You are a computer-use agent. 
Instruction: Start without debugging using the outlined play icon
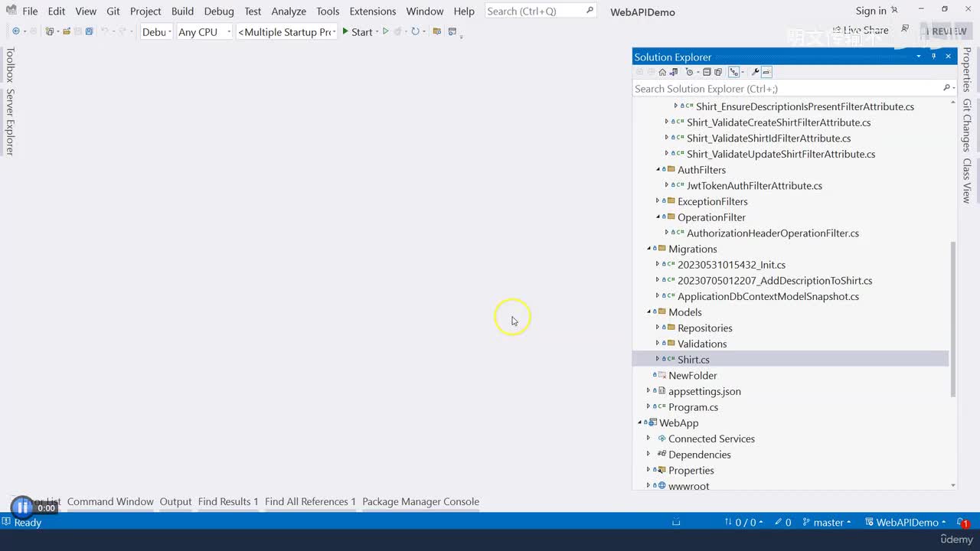pyautogui.click(x=385, y=31)
